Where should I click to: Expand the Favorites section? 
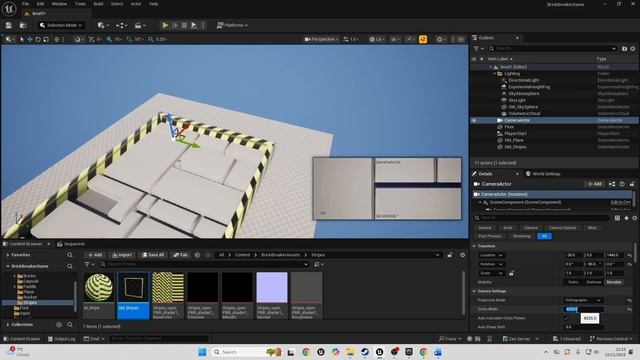(x=8, y=255)
